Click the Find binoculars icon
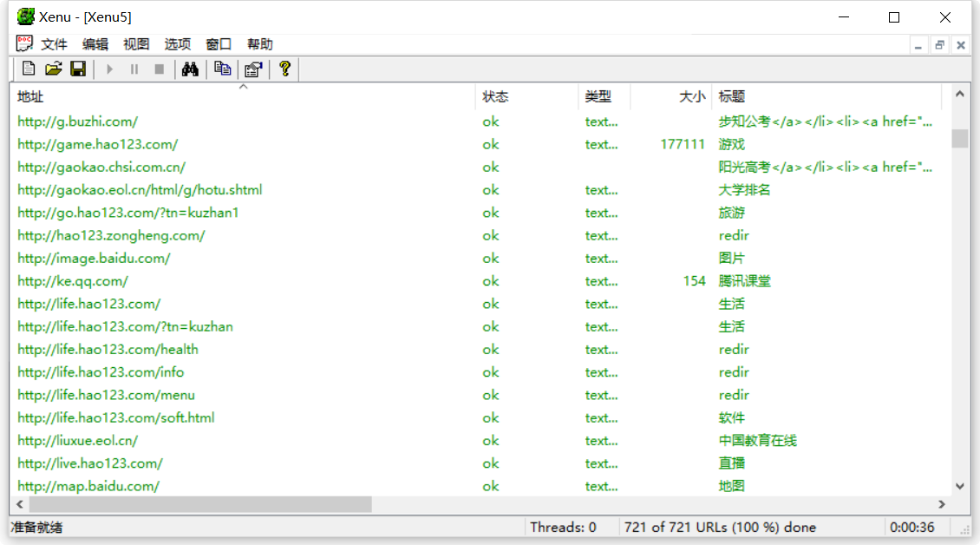Image resolution: width=980 pixels, height=545 pixels. [x=190, y=69]
